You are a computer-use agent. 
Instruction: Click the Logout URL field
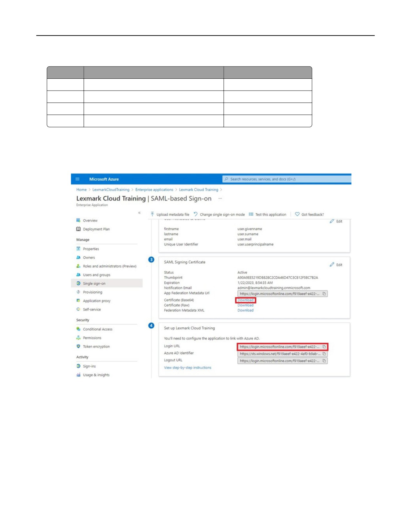pyautogui.click(x=282, y=361)
